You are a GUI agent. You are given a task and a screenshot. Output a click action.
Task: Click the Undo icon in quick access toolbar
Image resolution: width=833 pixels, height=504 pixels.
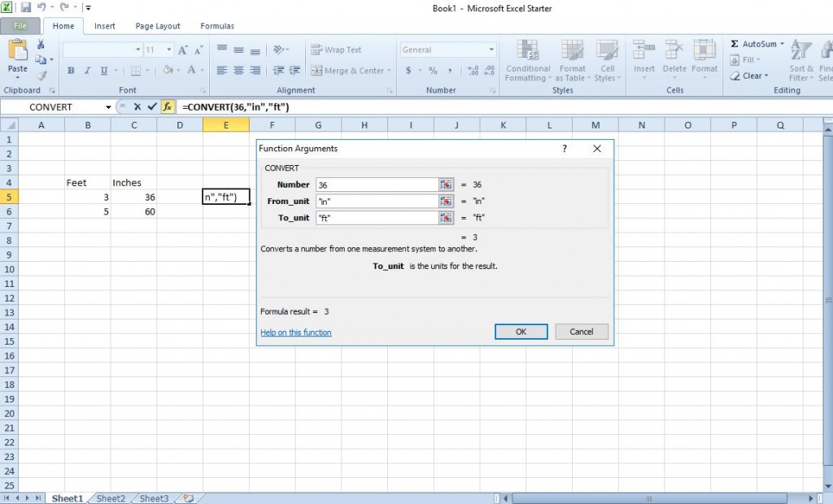[41, 7]
